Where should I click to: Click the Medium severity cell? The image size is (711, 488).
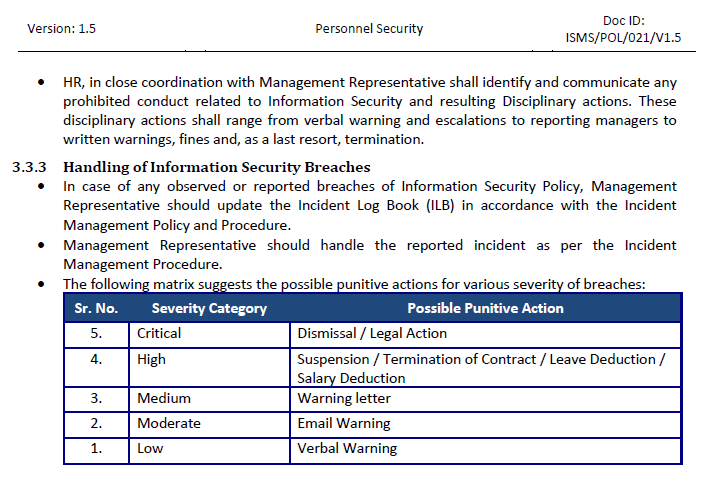point(164,399)
